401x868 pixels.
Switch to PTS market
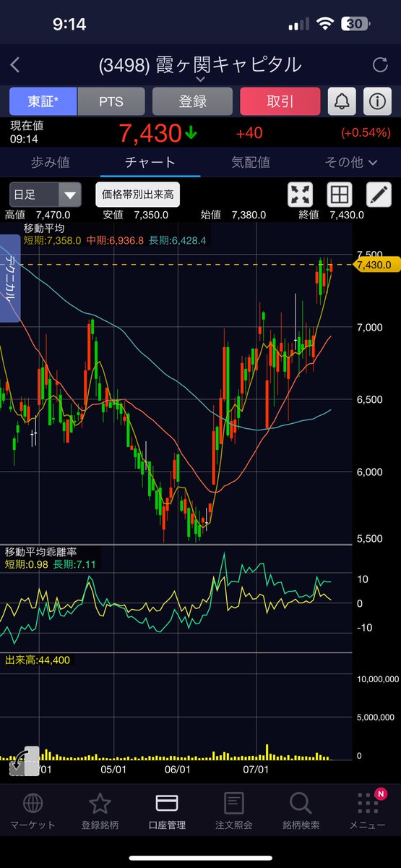(x=111, y=102)
